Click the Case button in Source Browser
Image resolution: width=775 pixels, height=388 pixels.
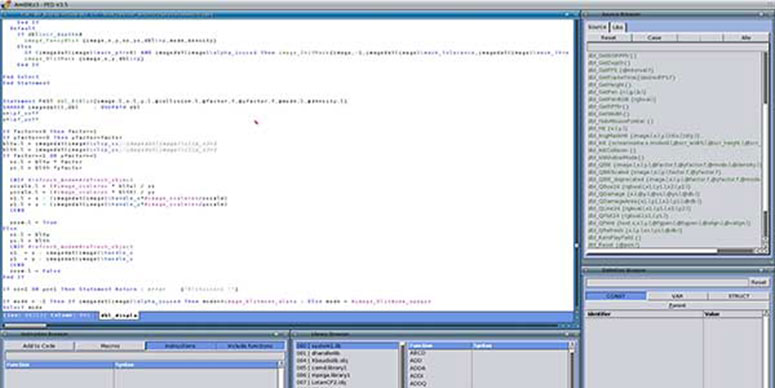click(654, 38)
